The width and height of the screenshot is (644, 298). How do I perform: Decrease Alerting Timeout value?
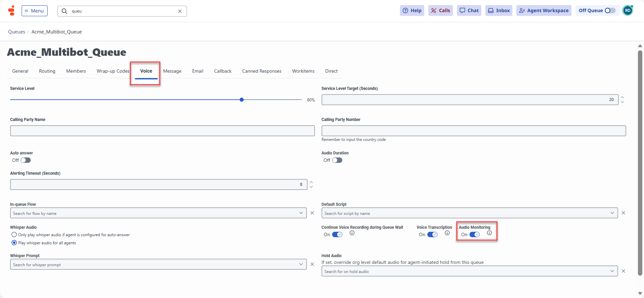[311, 187]
